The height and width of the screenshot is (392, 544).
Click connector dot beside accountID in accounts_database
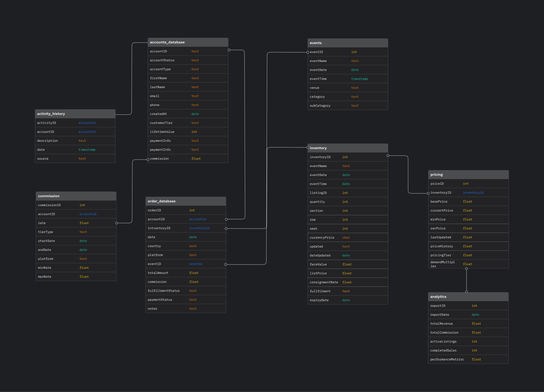(229, 50)
